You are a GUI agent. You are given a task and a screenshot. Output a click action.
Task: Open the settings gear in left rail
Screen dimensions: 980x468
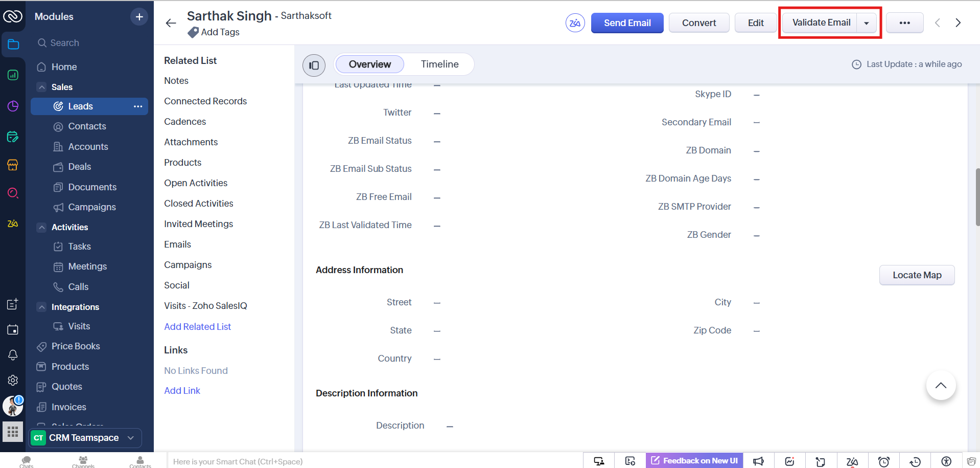13,380
